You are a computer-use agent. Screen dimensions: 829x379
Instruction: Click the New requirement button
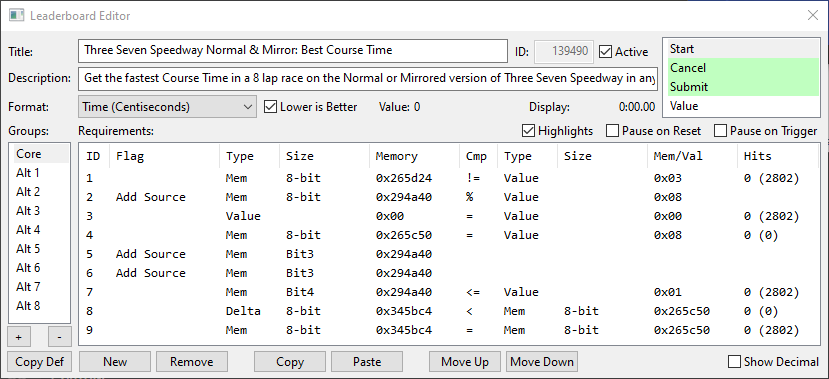(x=115, y=362)
